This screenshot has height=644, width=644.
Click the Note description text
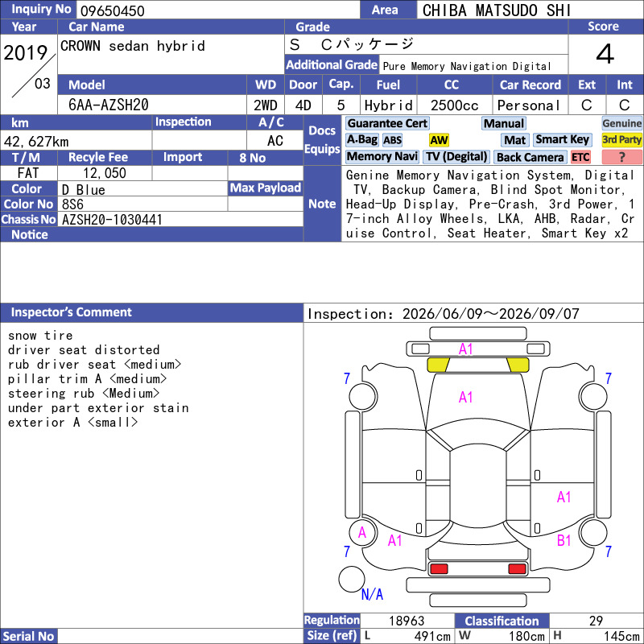490,204
